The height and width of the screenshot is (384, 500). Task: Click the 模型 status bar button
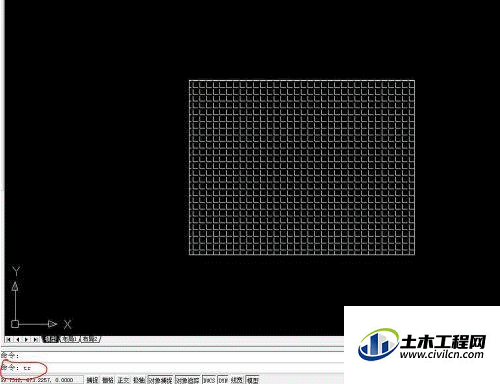point(252,380)
